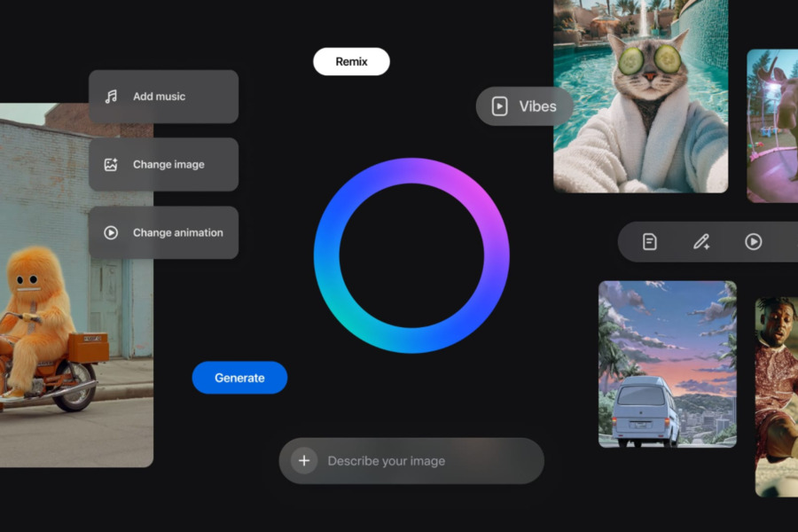Open the orange furry monster motorcycle image
Screen dimensions: 798x532
76,286
